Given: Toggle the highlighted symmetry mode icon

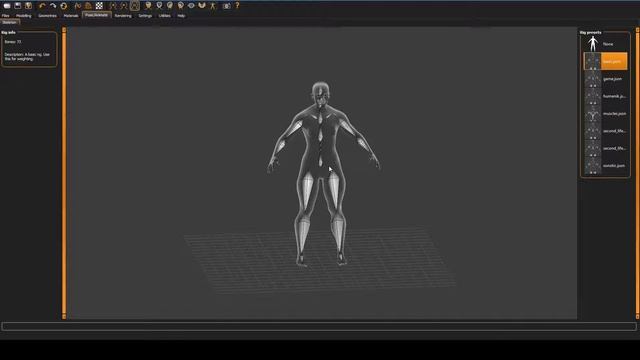Looking at the screenshot, I should (135, 6).
